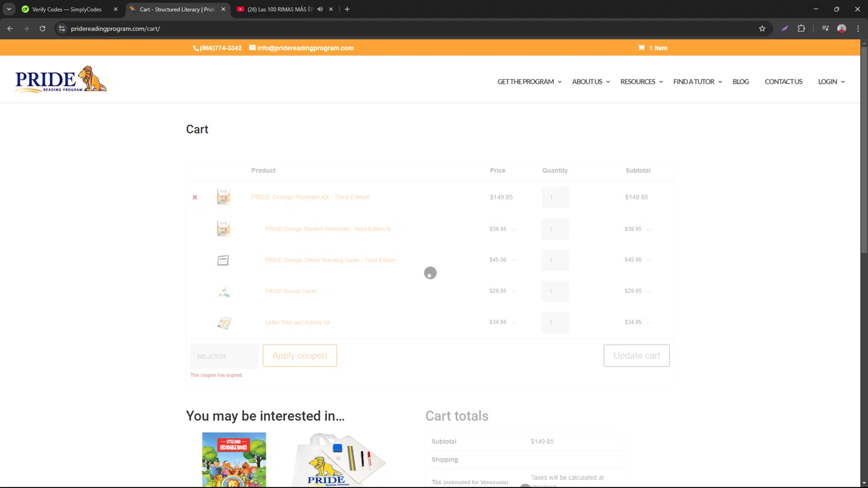Open the tab search dropdown arrow
The image size is (868, 488).
[9, 9]
